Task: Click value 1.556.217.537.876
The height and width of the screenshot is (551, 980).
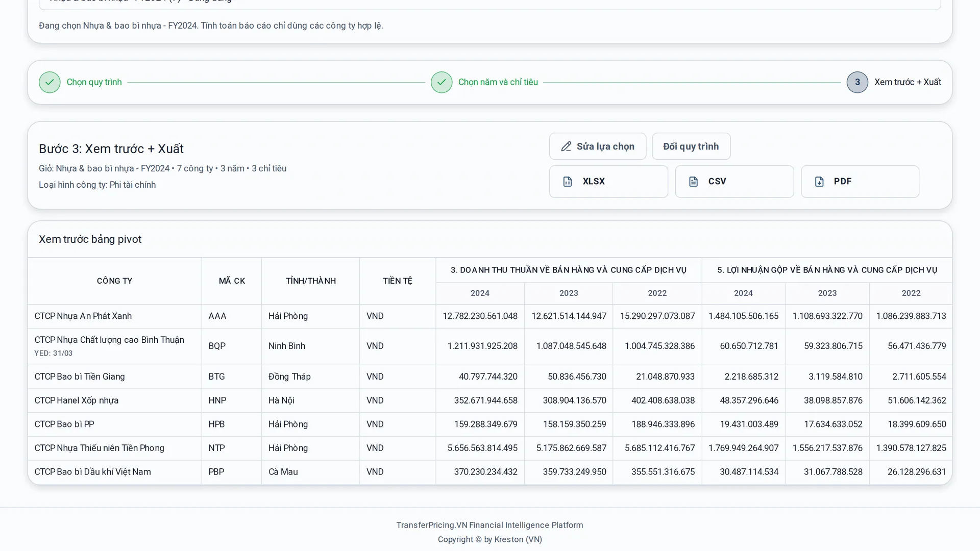Action: [827, 448]
